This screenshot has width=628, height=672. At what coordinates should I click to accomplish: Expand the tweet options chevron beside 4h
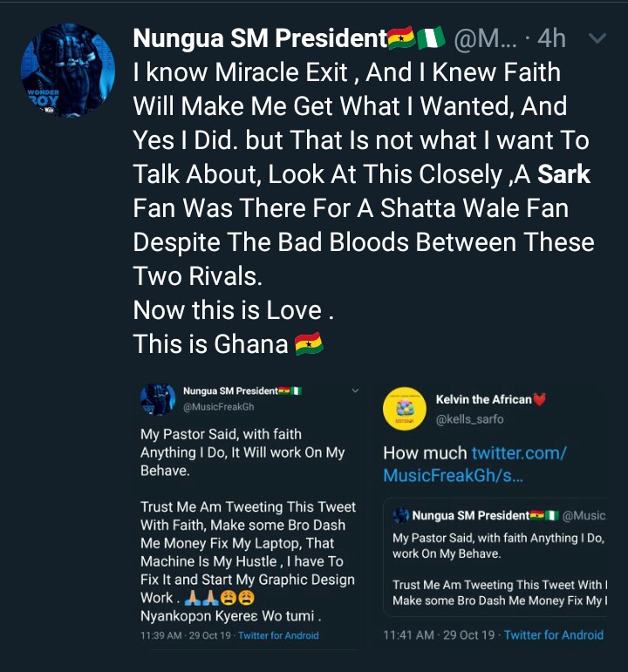pos(597,38)
